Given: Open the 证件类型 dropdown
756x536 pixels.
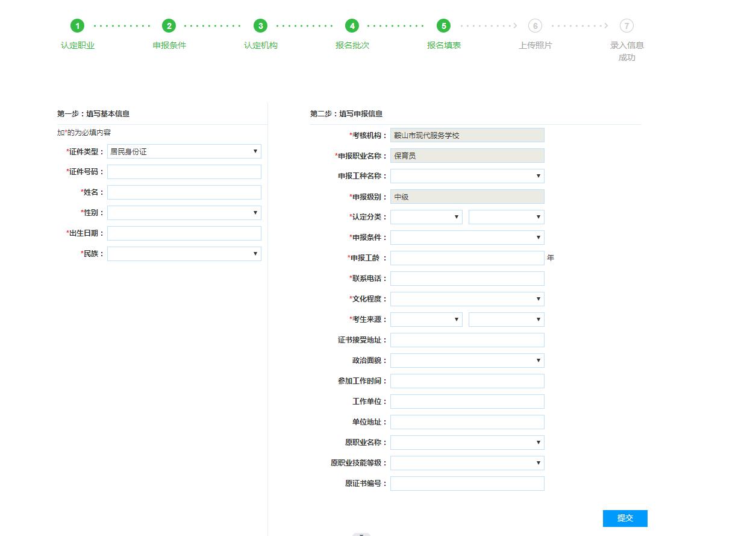Looking at the screenshot, I should 184,151.
